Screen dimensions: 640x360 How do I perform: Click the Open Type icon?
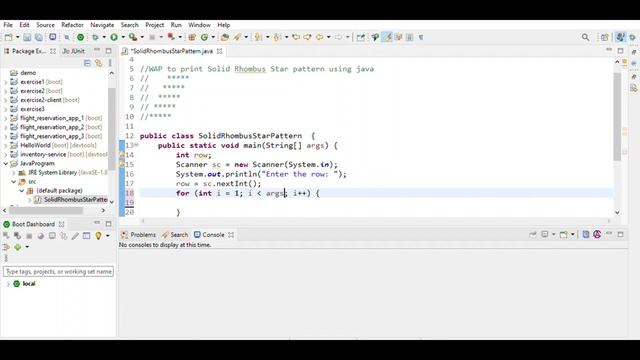pyautogui.click(x=224, y=37)
